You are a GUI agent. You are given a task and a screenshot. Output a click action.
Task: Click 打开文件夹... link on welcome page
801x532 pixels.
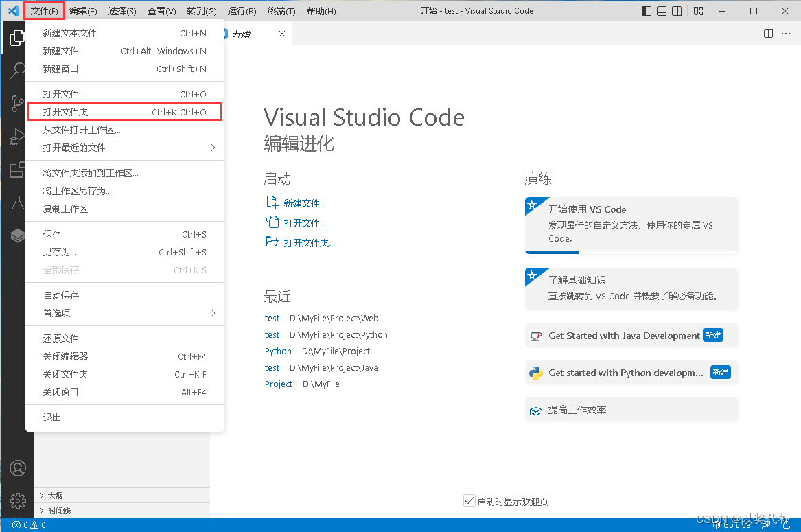point(310,243)
